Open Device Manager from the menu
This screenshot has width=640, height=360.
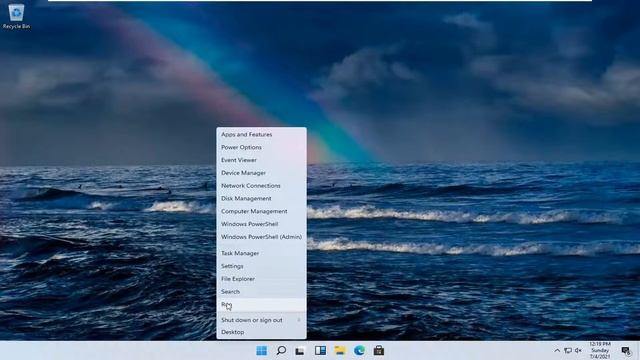tap(261, 173)
